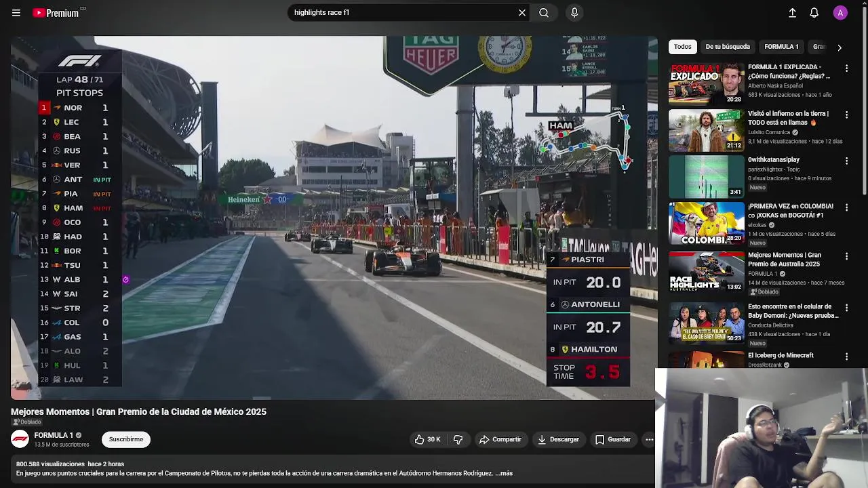Open options for FORMULA 1 EXPLICADA video

846,68
